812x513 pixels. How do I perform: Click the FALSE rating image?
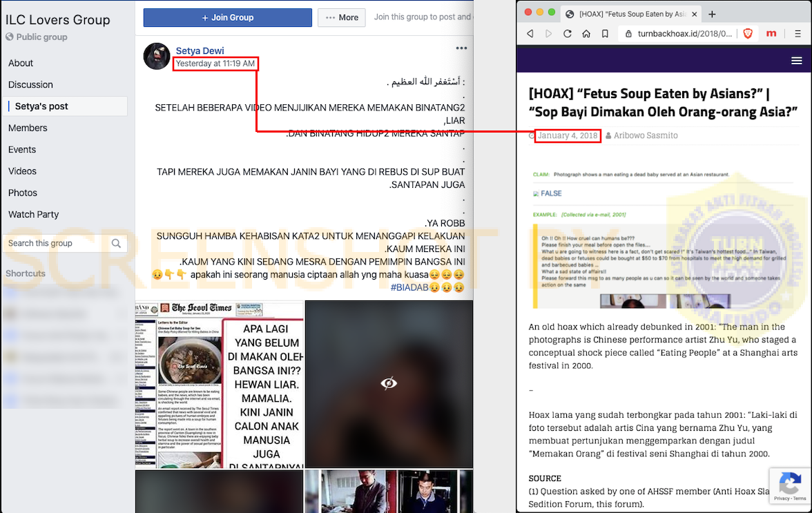pyautogui.click(x=548, y=193)
